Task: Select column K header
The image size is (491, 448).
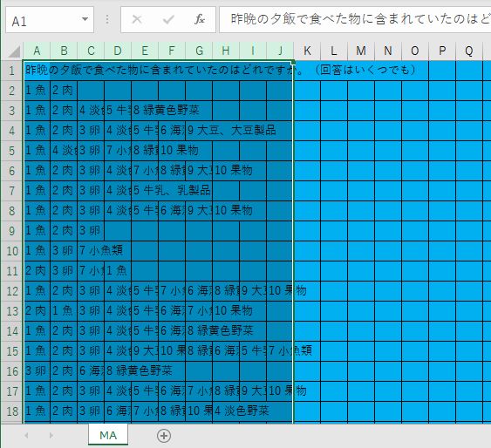Action: tap(307, 51)
